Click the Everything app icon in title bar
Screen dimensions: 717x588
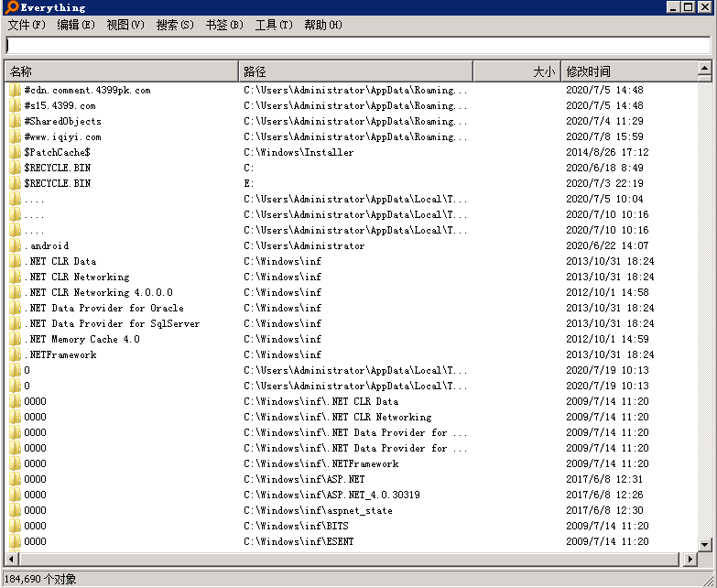coord(11,6)
